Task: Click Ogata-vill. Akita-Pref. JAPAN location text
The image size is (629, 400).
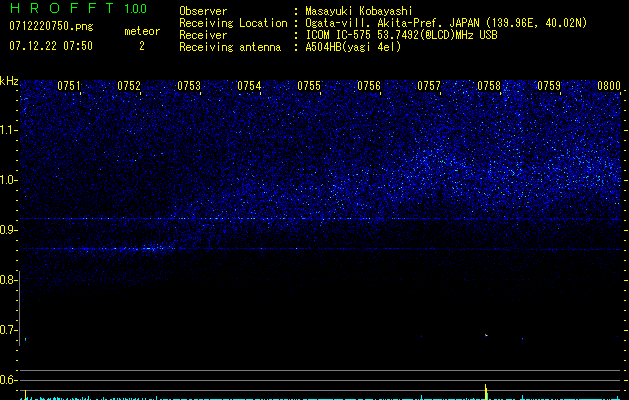Action: tap(446, 23)
